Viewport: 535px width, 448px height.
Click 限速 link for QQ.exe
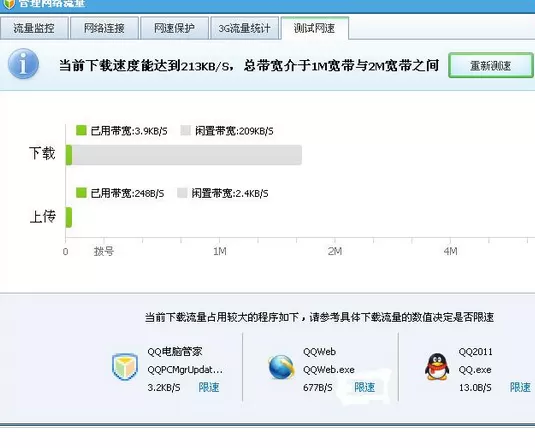(520, 387)
